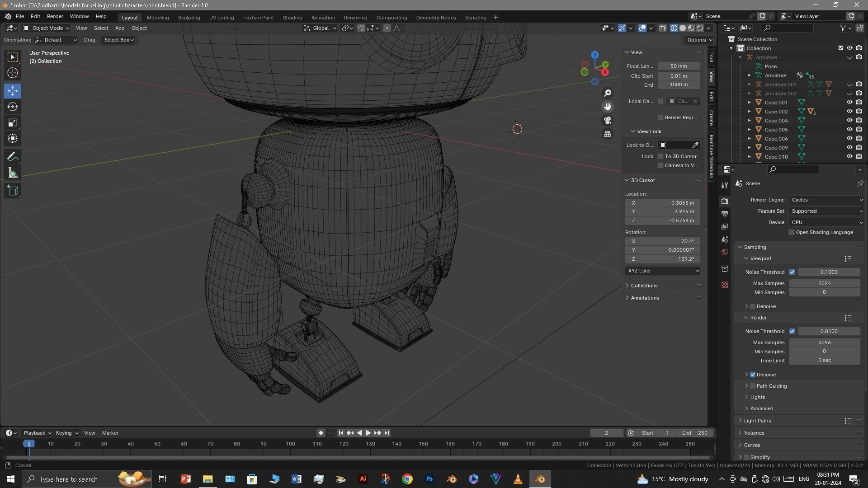Open timeline Keying popover

[66, 433]
